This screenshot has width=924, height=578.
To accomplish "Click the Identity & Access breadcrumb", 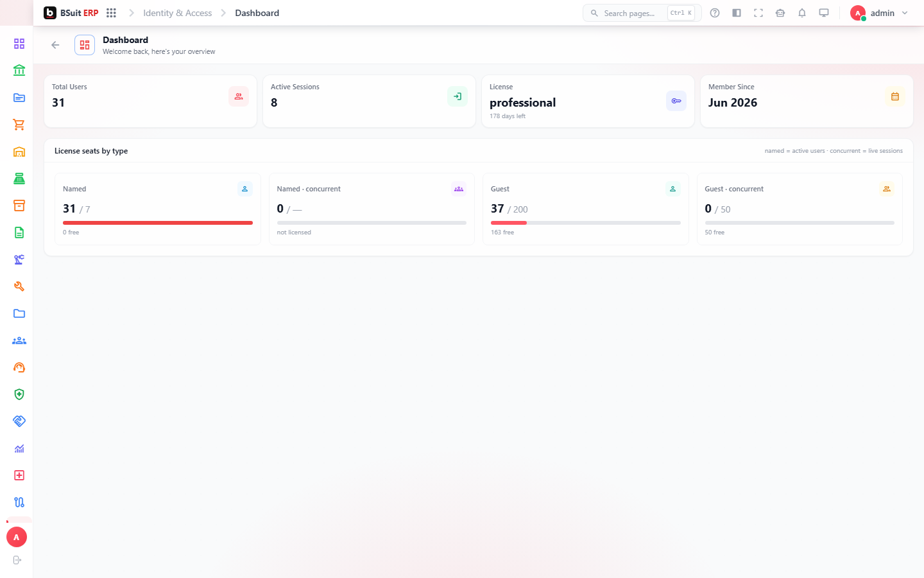I will (x=177, y=13).
